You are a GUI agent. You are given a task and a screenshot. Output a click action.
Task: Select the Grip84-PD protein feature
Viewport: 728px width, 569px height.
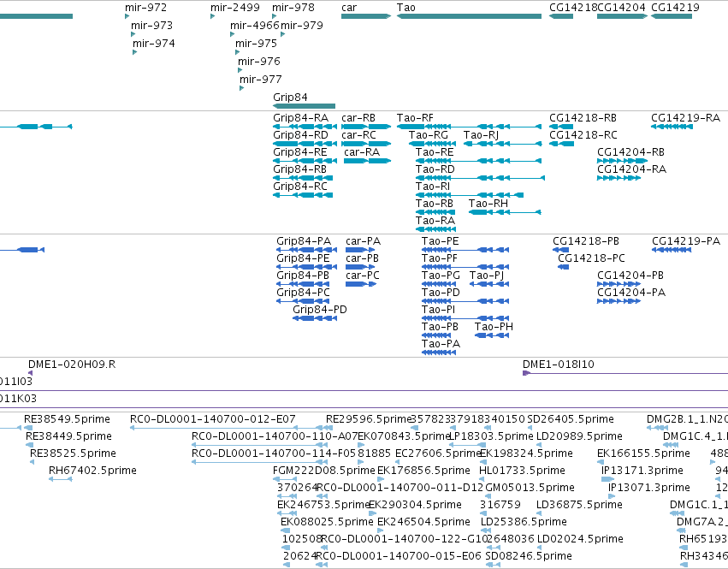pos(315,318)
